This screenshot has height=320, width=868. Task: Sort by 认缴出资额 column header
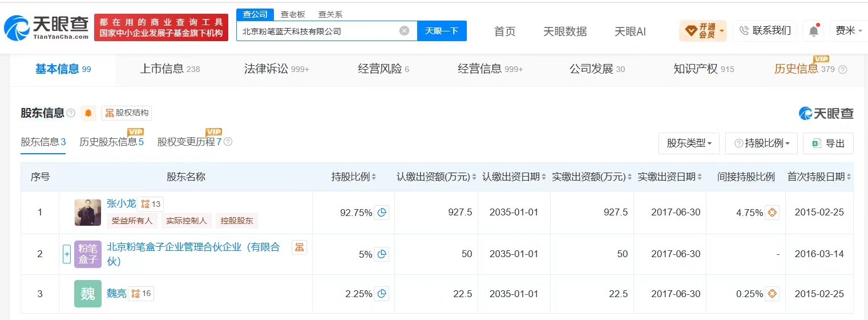437,177
